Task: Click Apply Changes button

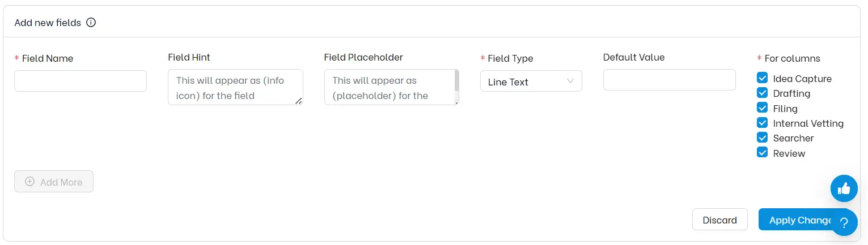Action: (x=795, y=220)
